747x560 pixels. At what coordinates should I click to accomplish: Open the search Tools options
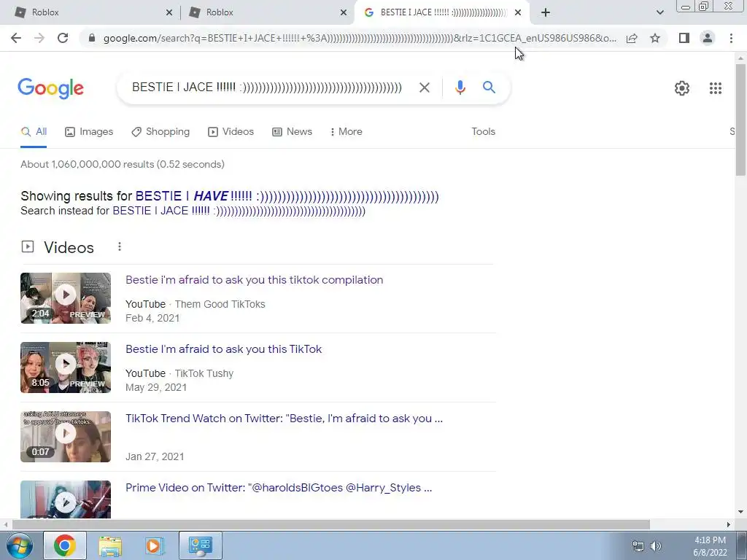[x=483, y=131]
